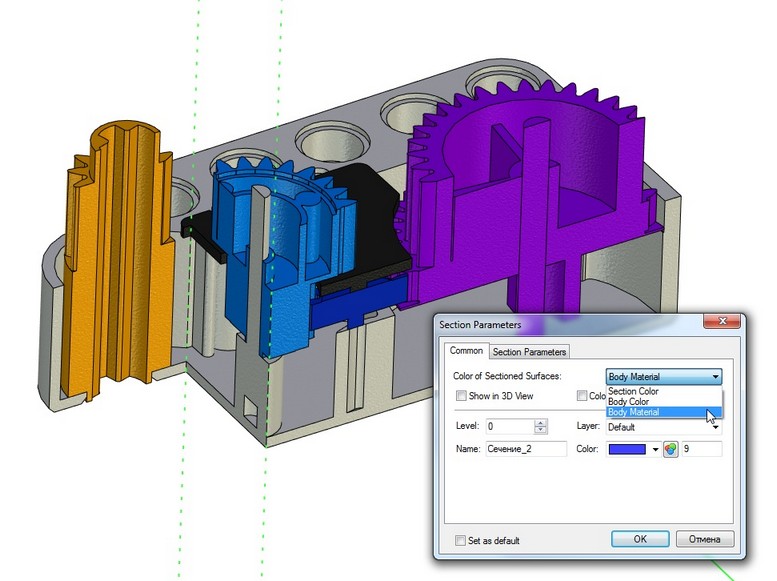Confirm with the OK button
The width and height of the screenshot is (777, 581).
639,539
